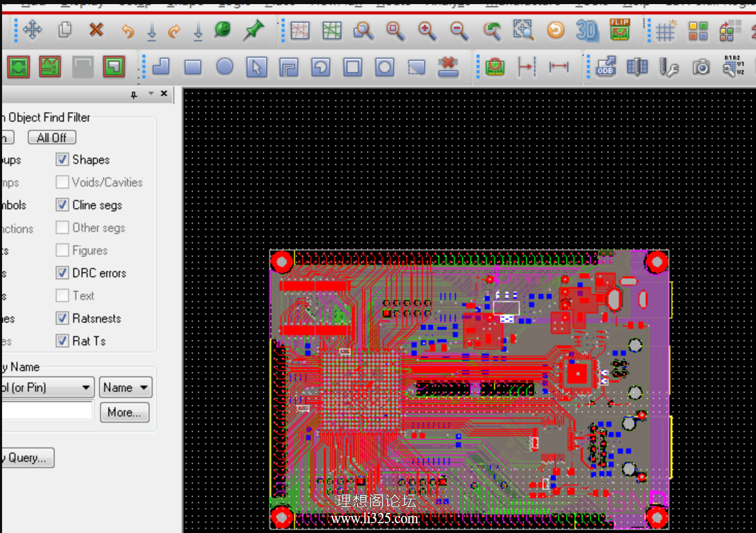Click the four colored squares icon

click(x=698, y=31)
